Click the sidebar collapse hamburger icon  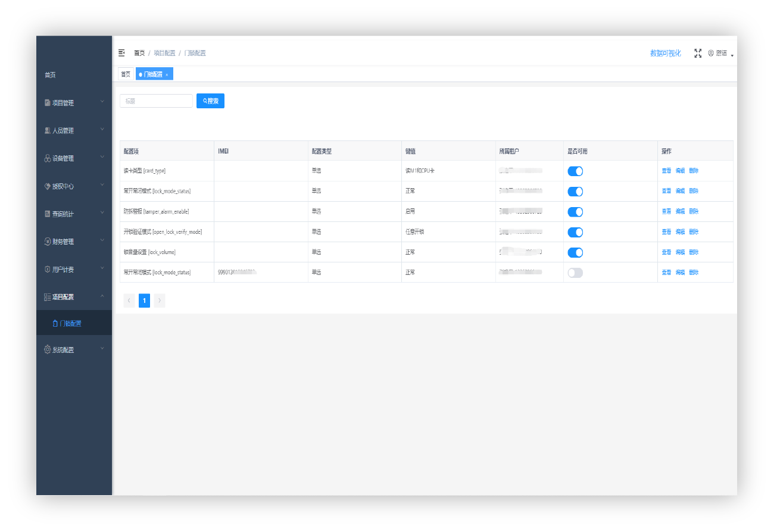coord(122,53)
